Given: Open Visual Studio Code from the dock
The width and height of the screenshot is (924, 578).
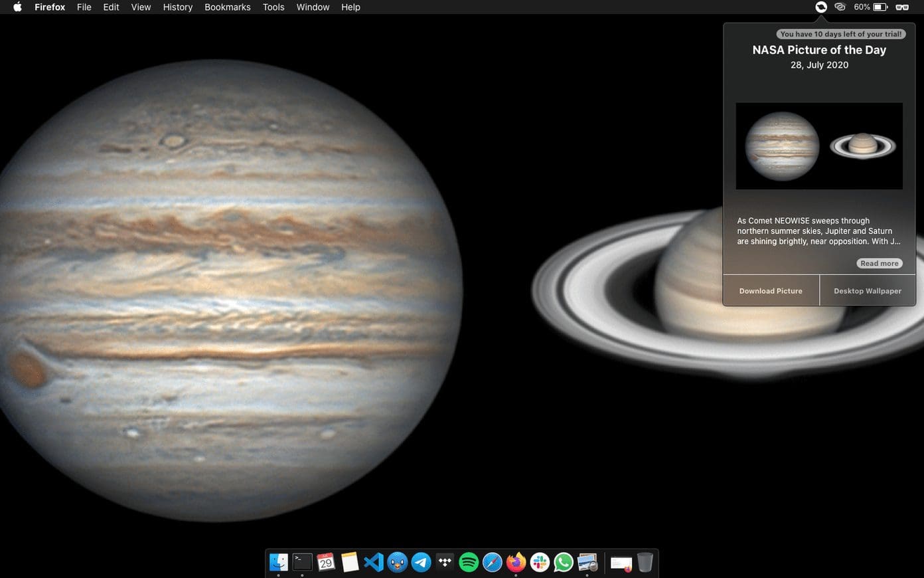Looking at the screenshot, I should point(374,562).
